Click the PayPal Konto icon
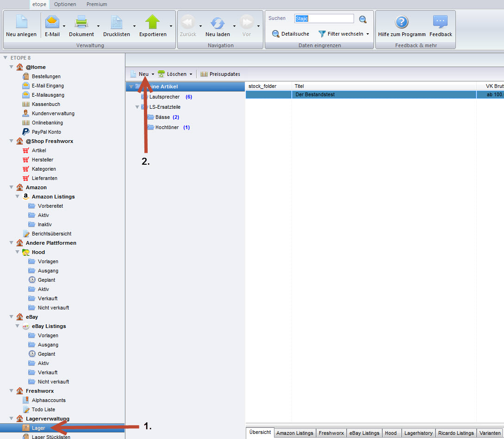 point(26,132)
